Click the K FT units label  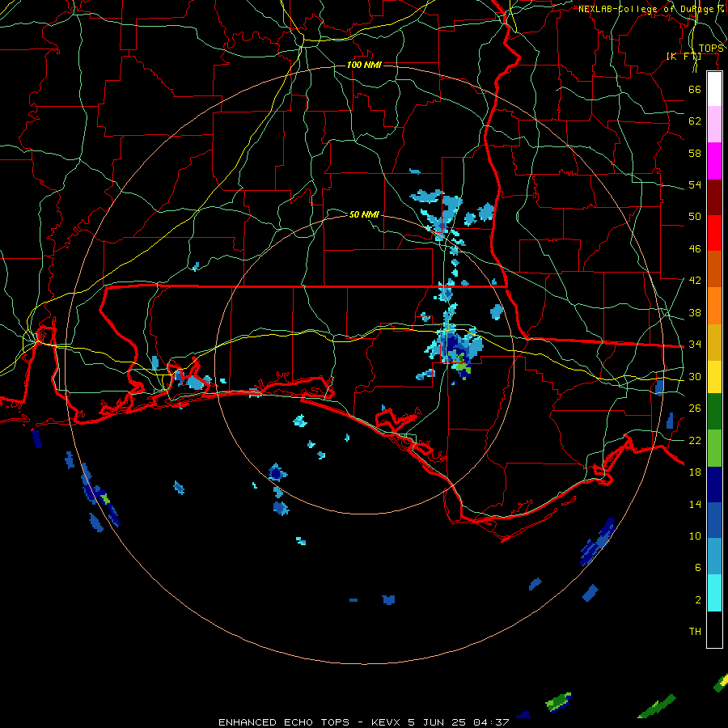684,56
